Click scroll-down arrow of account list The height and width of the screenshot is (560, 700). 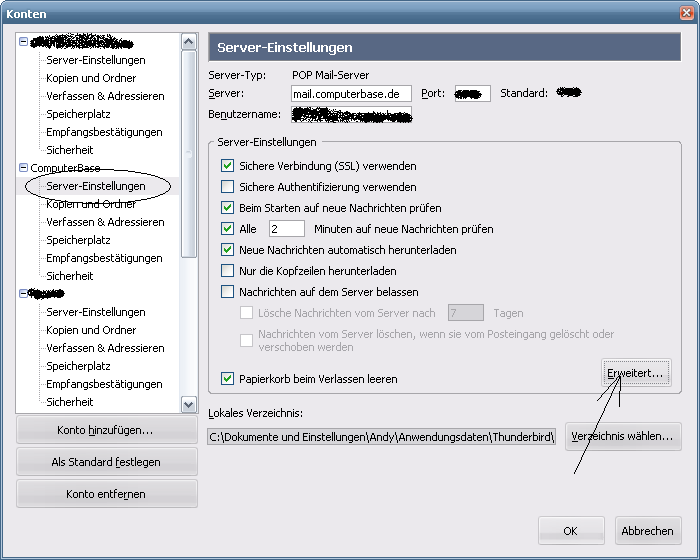click(x=188, y=405)
